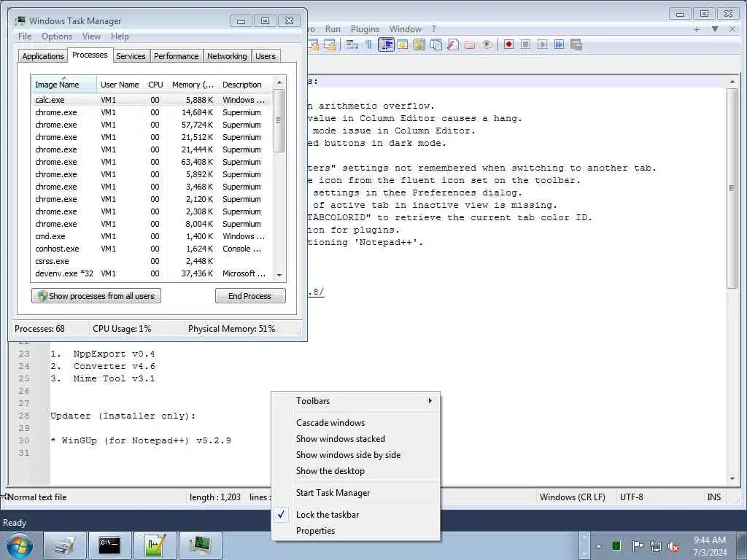The image size is (747, 560).
Task: Toggle the highlighted Indent Guide icon
Action: click(386, 44)
